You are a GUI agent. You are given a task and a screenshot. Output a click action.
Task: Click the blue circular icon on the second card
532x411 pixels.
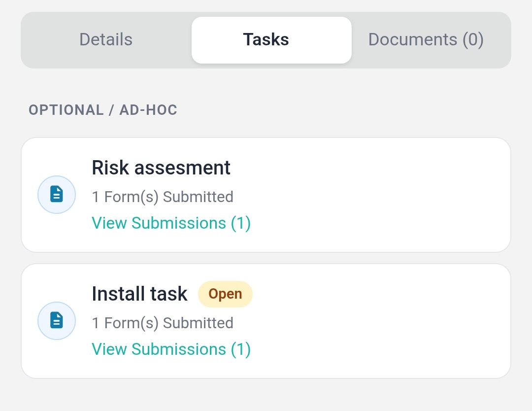[x=57, y=320]
